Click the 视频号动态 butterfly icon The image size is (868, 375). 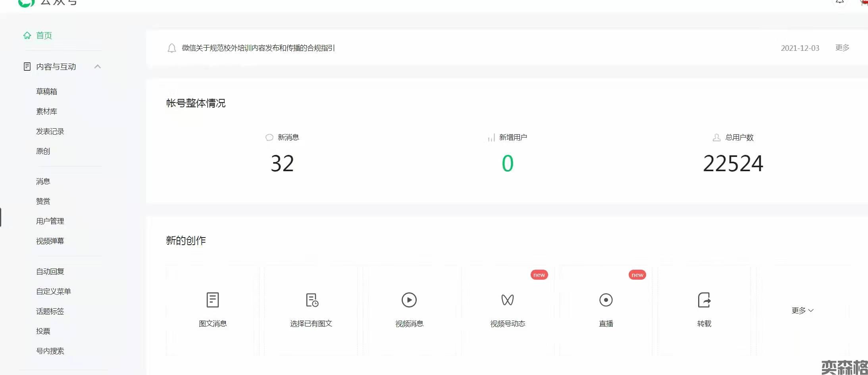click(508, 300)
